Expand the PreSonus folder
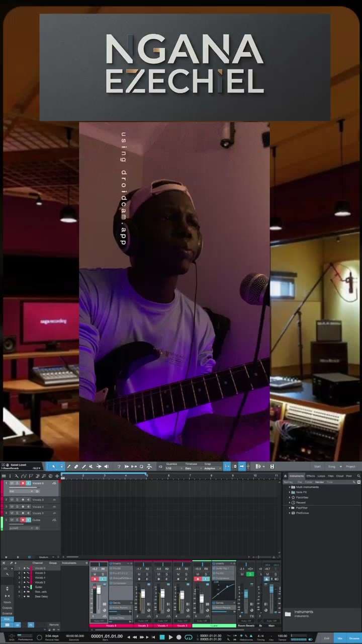Viewport: 362px width, 644px height. click(290, 513)
